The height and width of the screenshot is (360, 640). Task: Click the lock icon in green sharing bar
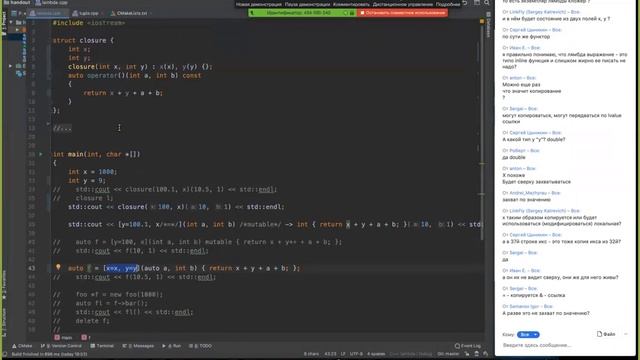coord(351,13)
